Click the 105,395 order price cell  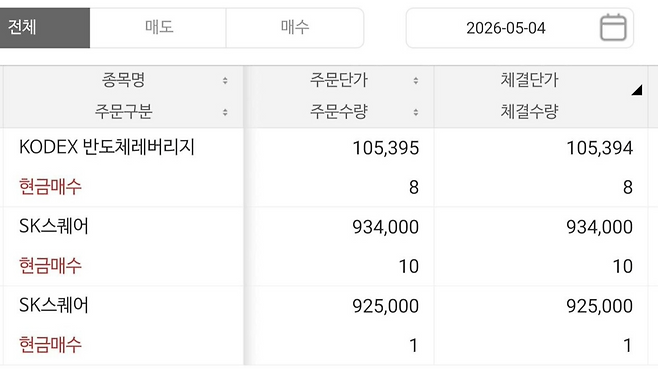(385, 148)
